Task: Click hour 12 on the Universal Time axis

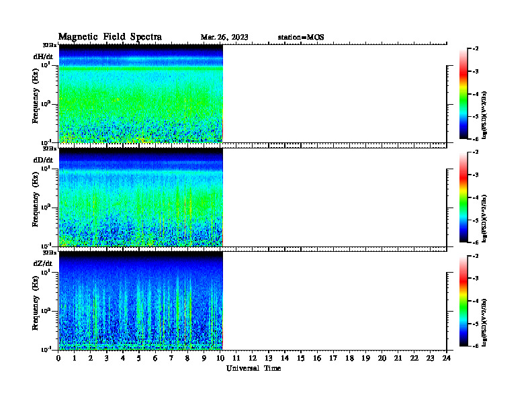Action: click(253, 359)
